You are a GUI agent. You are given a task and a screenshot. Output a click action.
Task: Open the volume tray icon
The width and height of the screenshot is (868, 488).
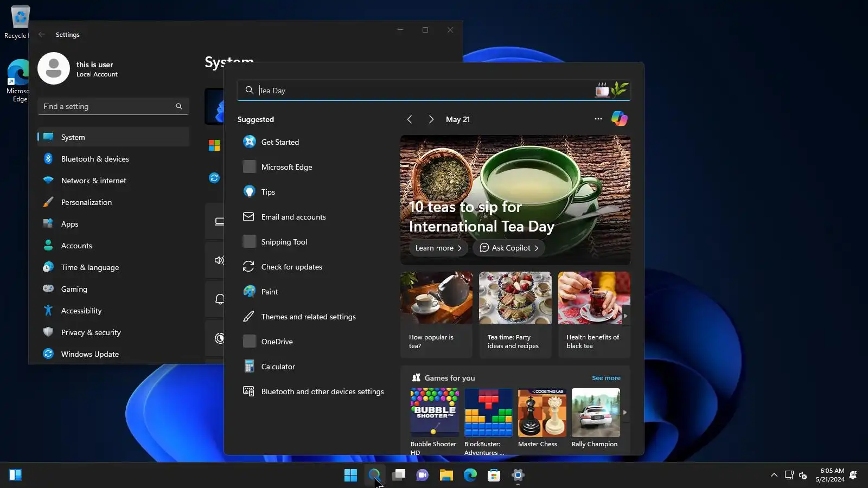click(803, 475)
